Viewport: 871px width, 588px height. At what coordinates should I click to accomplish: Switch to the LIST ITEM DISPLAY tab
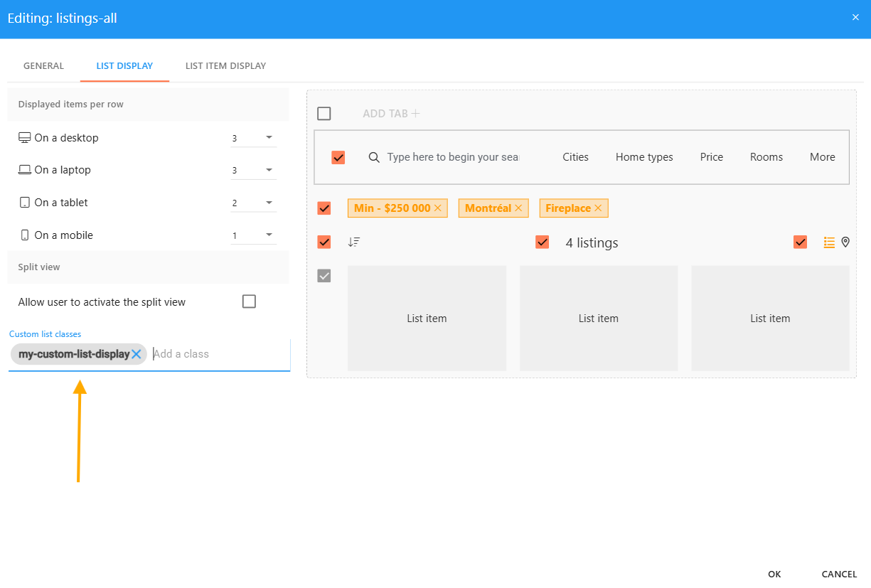225,66
